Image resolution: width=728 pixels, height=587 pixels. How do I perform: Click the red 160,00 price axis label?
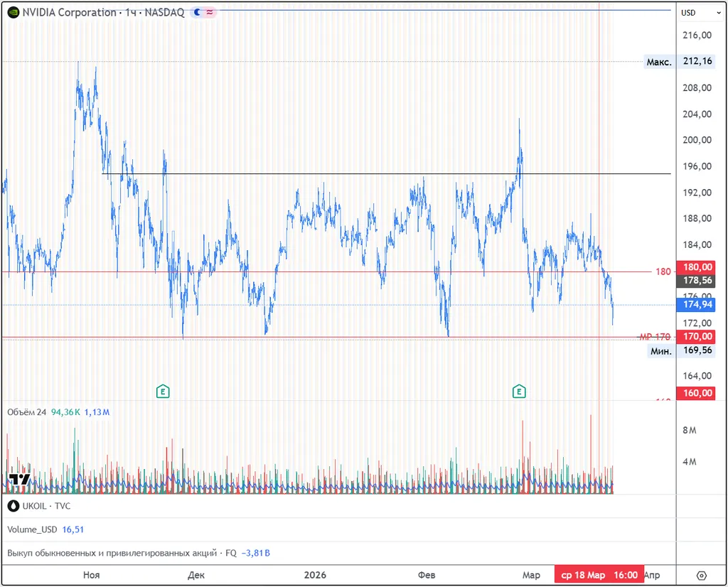pos(696,393)
